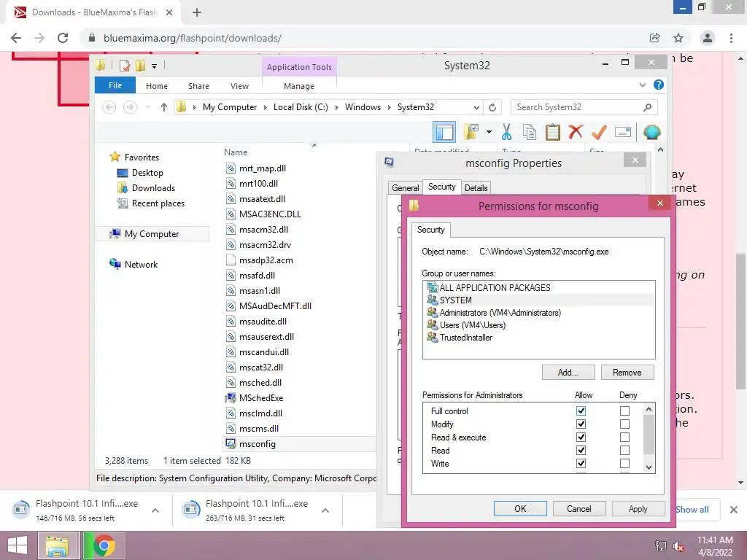Click the search magnifier in System32 box
The height and width of the screenshot is (560, 747).
coord(647,107)
